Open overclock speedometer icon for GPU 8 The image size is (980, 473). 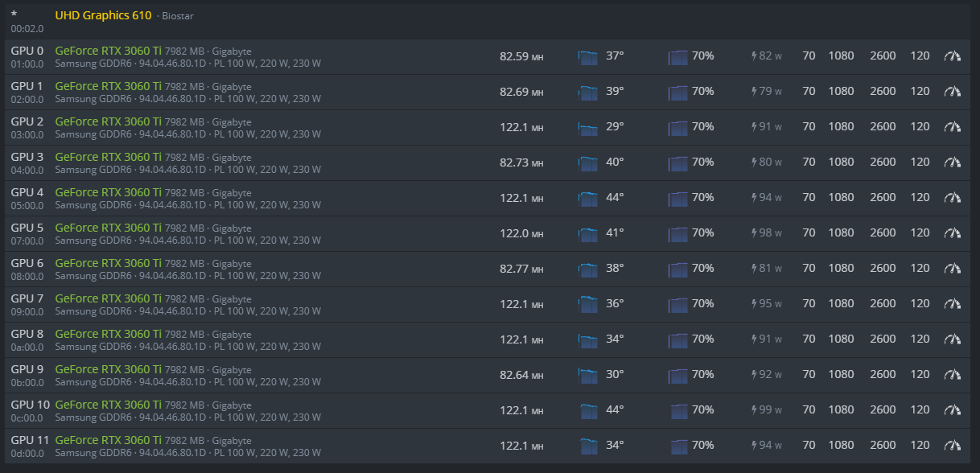point(953,339)
